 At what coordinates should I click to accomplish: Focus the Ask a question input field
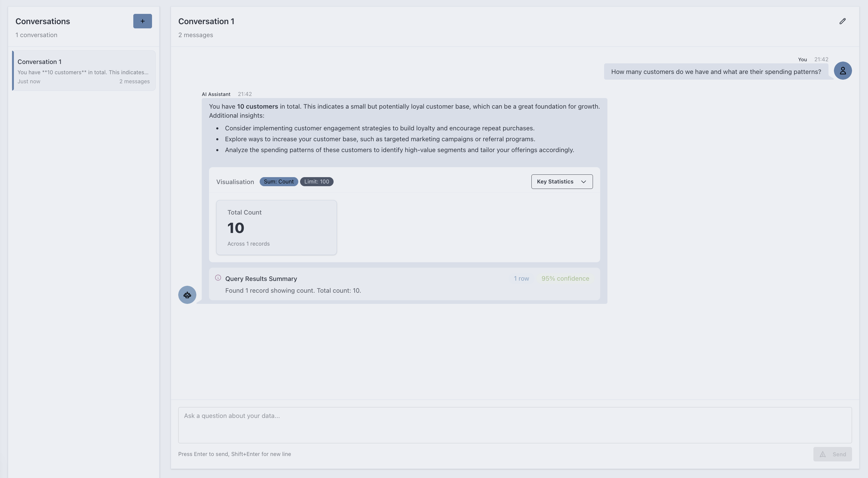[515, 425]
